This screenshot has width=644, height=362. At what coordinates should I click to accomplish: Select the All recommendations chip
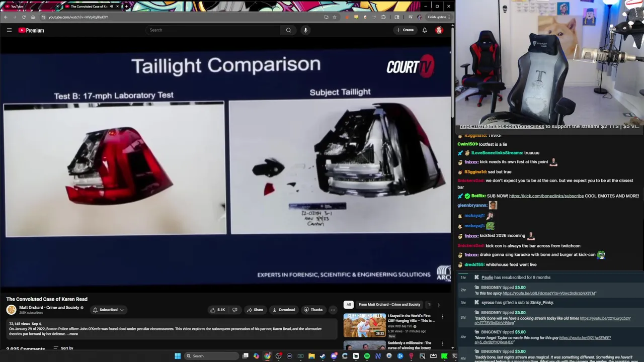[x=348, y=304]
